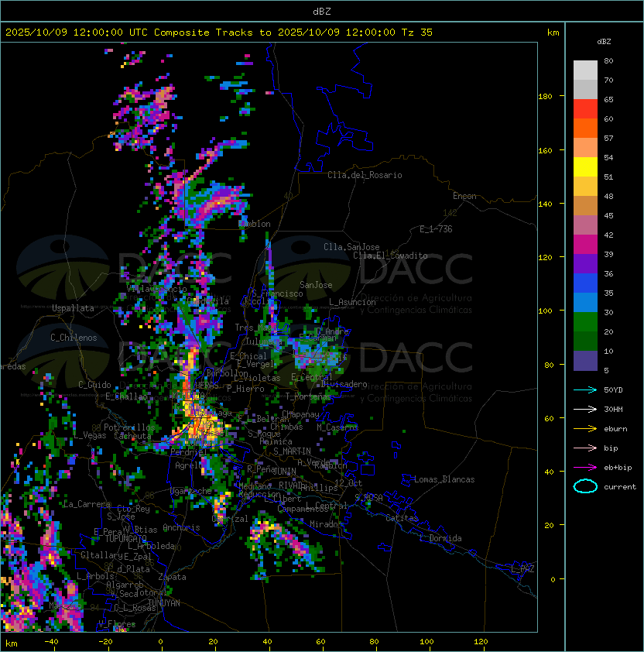The height and width of the screenshot is (652, 644).
Task: Click the yellow eburn arrow legend icon
Action: 585,429
